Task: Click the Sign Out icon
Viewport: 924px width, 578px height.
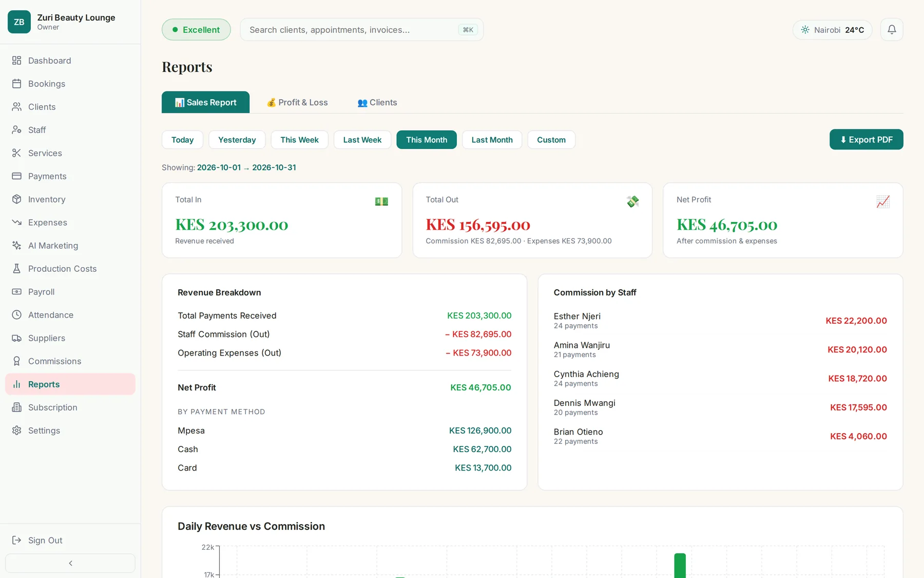Action: pos(17,540)
